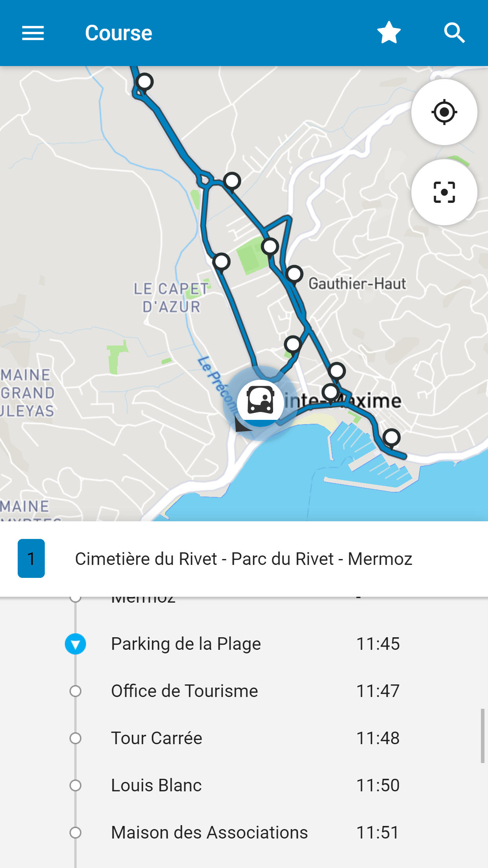Tap the easternmost stop pin by the harbor
Viewport: 488px width, 868px height.
point(392,437)
